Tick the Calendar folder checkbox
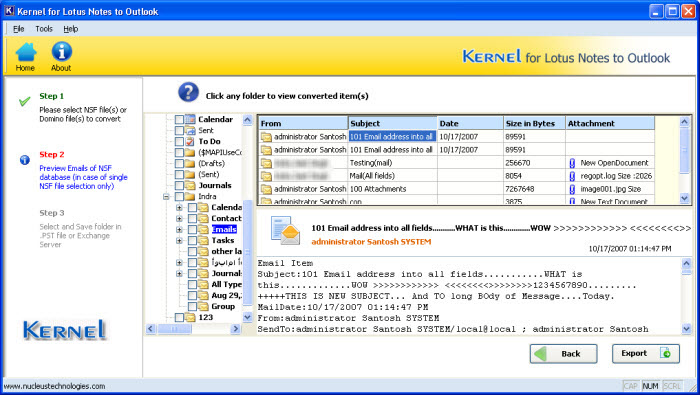Image resolution: width=700 pixels, height=395 pixels. coord(179,120)
